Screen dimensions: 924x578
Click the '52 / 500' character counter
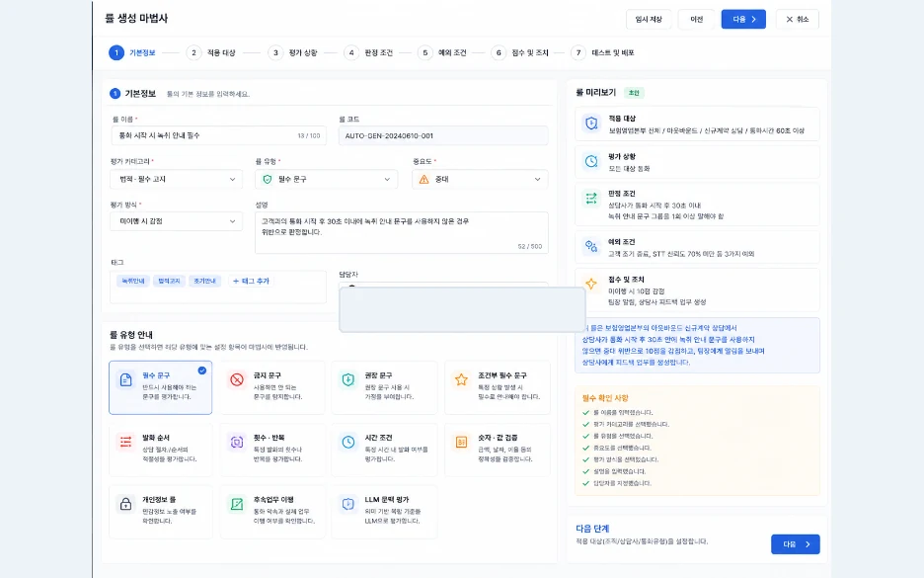coord(530,247)
